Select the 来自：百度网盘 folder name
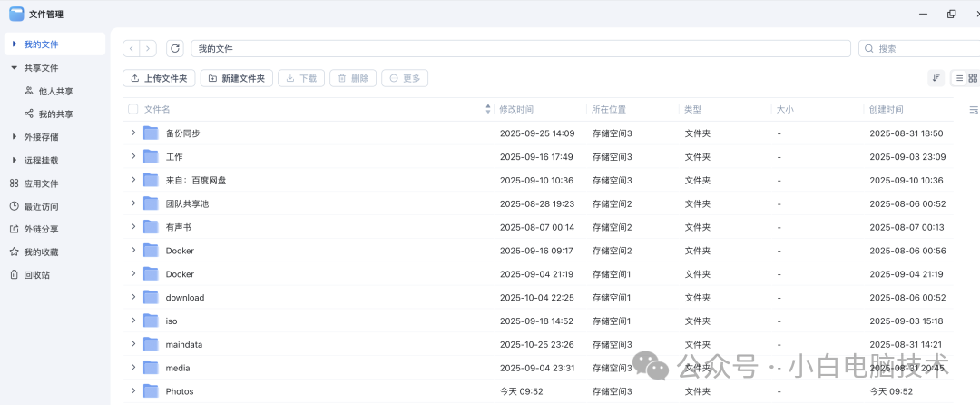This screenshot has width=980, height=405. [x=196, y=180]
